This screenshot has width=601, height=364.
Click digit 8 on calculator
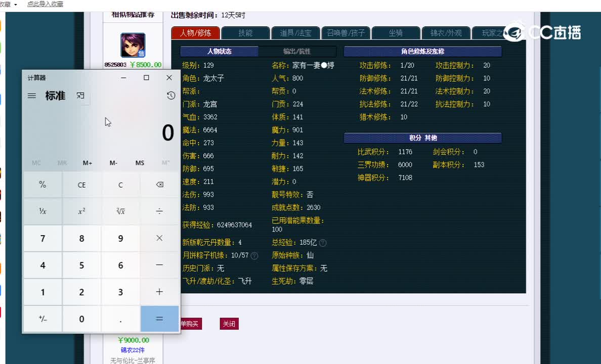point(81,238)
